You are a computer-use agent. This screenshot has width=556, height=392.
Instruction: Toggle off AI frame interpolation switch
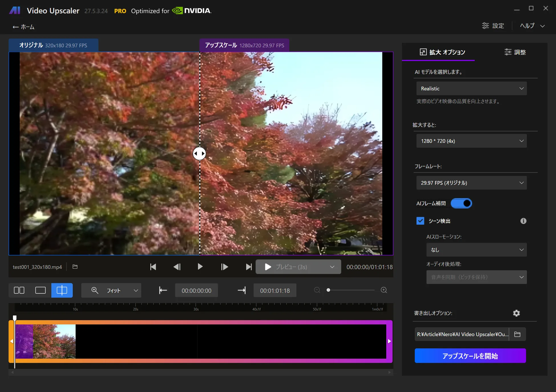point(461,203)
